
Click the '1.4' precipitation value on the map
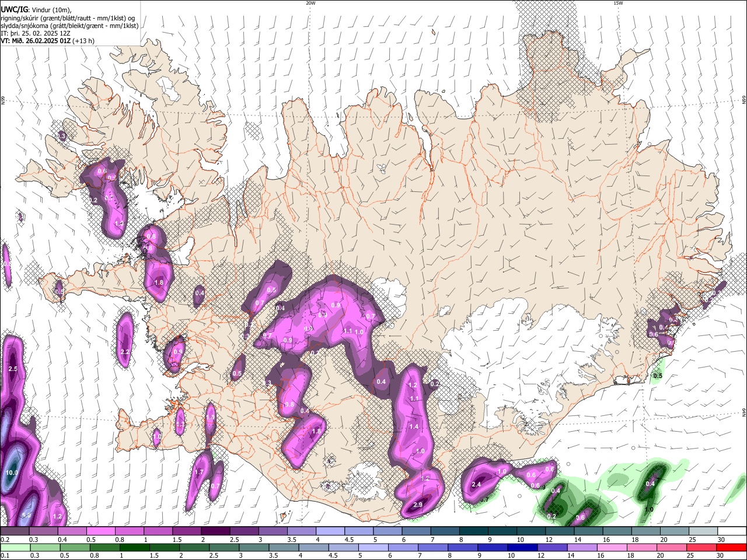414,426
